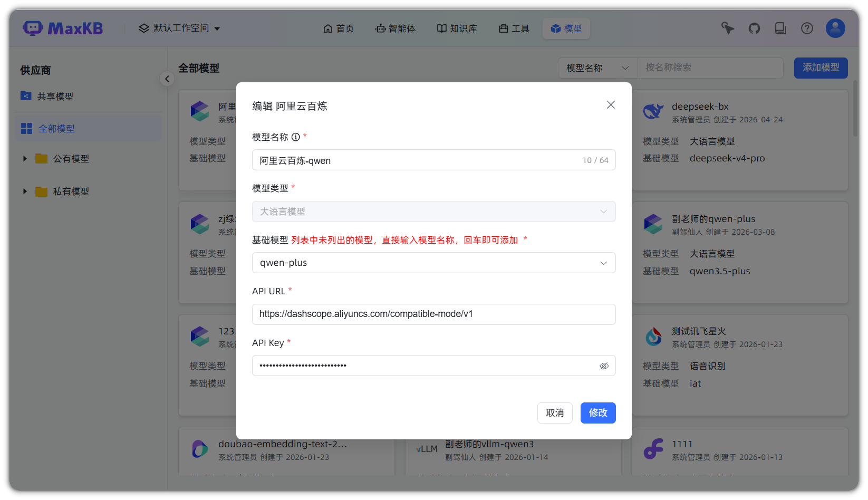Click the 取消 button
Screen dimensions: 868x500
point(555,413)
